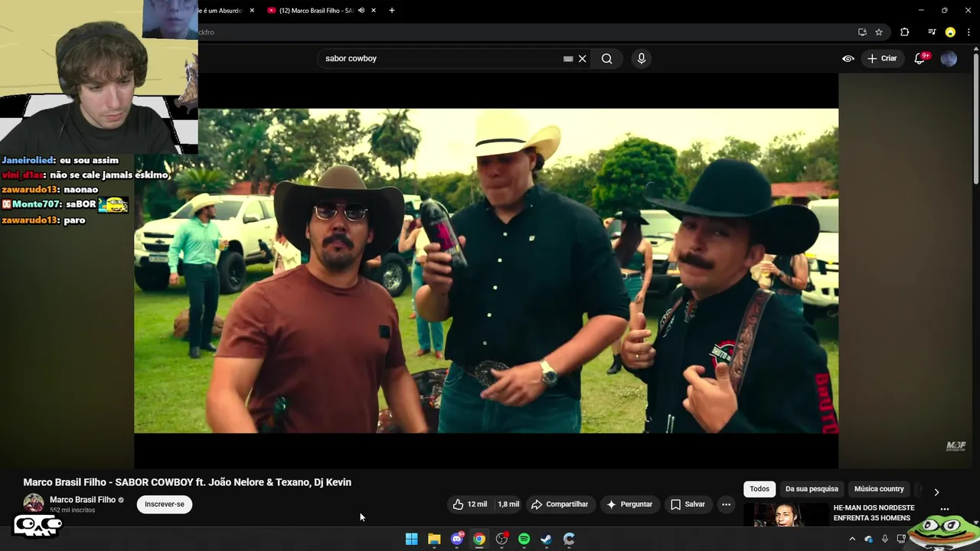Open Steam from the taskbar

pyautogui.click(x=547, y=539)
